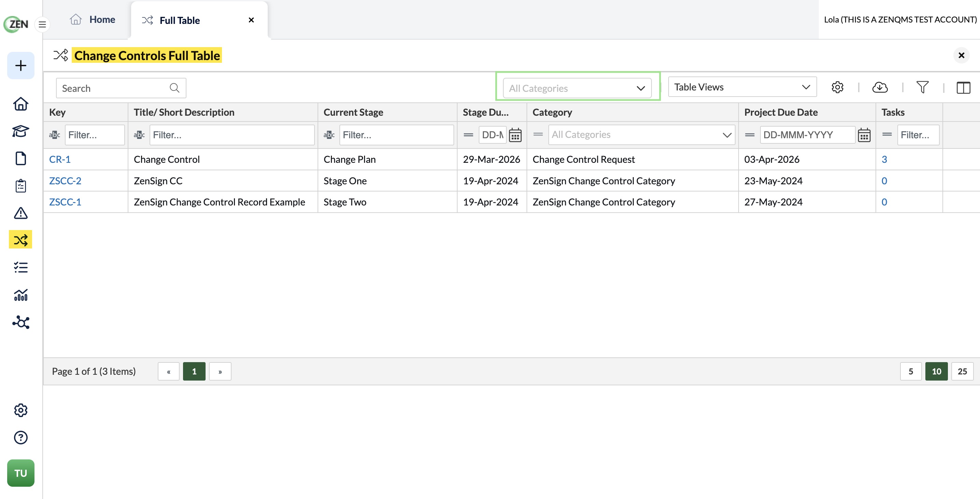
Task: Focus the Tasks filter field
Action: click(x=919, y=134)
